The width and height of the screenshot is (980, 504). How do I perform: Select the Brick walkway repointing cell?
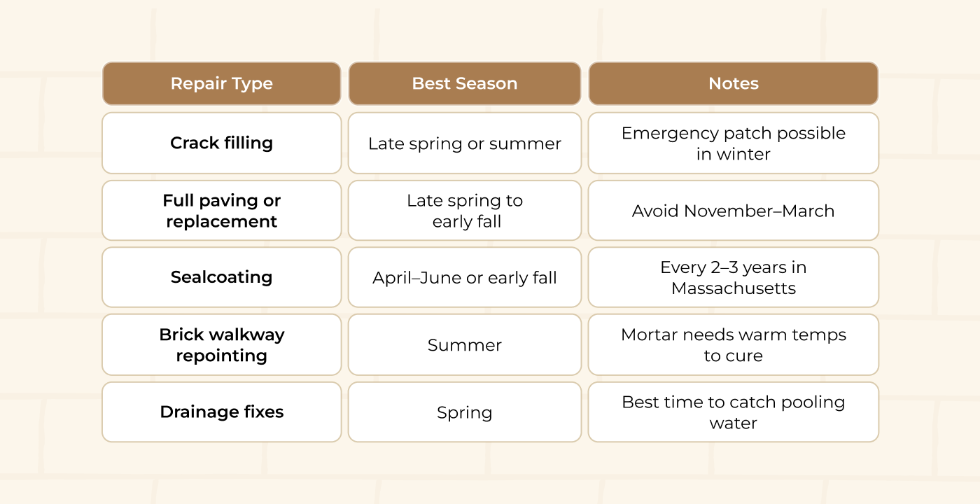click(x=221, y=344)
